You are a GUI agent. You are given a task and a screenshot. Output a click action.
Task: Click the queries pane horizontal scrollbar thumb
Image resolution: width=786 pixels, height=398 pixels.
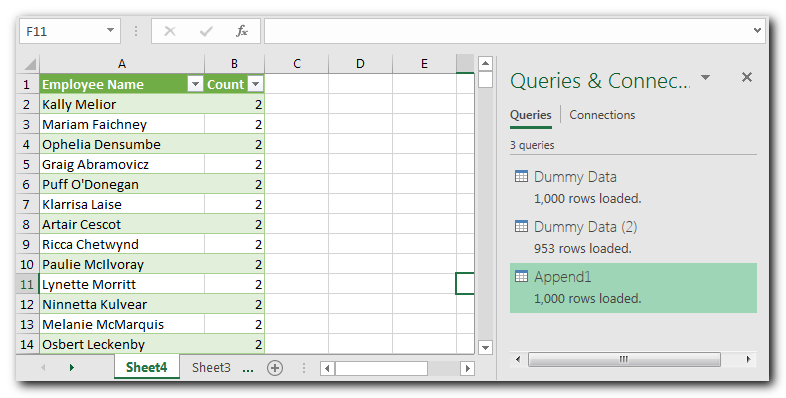pos(624,359)
